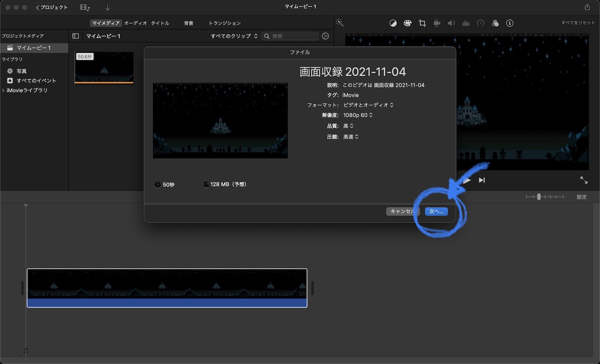Toggle the sidebar list icon

(76, 36)
